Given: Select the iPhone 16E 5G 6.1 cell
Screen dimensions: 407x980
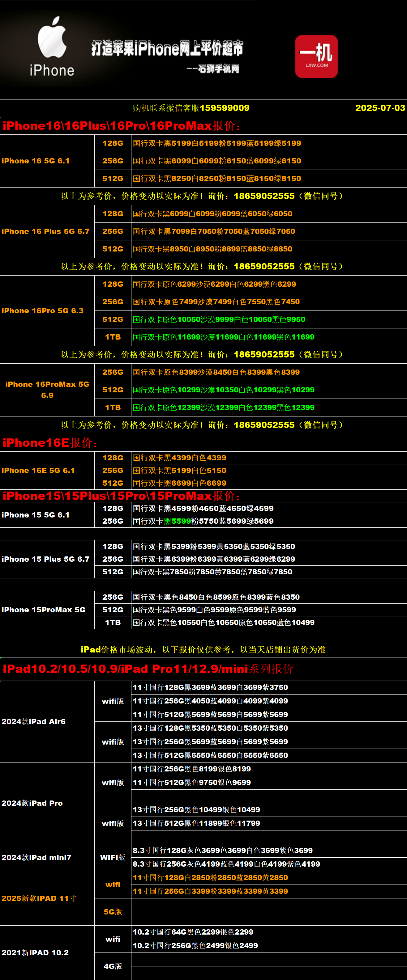Looking at the screenshot, I should click(x=47, y=470).
